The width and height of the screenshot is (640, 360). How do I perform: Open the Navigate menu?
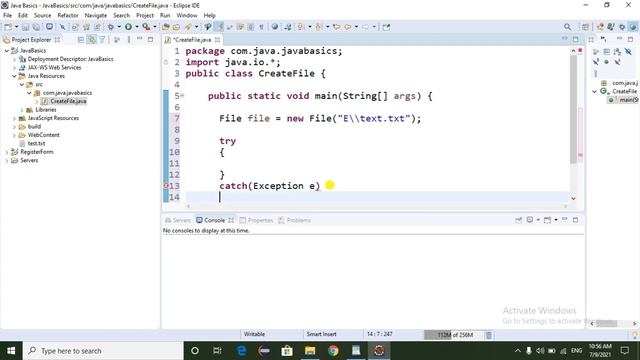coord(96,16)
